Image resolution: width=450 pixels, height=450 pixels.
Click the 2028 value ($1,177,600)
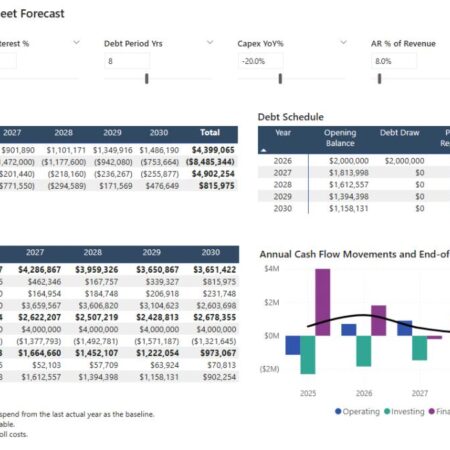tap(64, 162)
